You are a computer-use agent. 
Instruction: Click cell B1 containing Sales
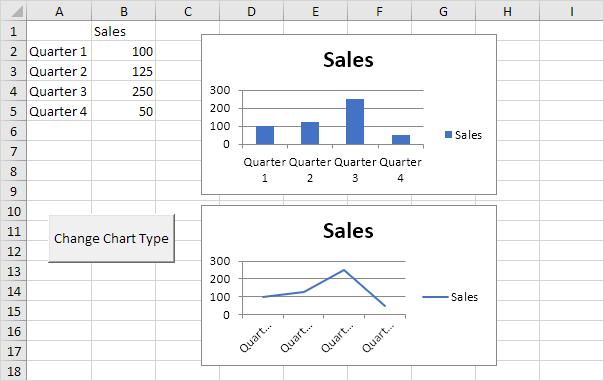click(x=124, y=31)
